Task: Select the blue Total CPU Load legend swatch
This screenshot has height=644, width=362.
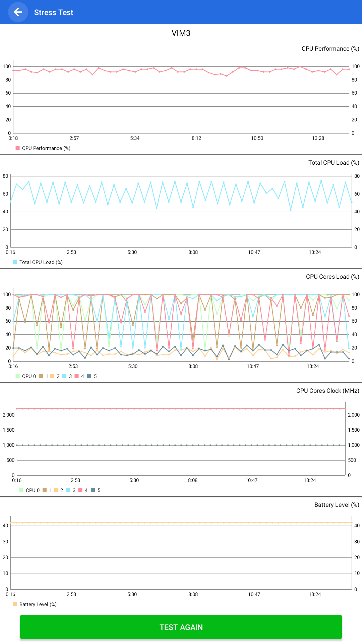Action: point(15,262)
